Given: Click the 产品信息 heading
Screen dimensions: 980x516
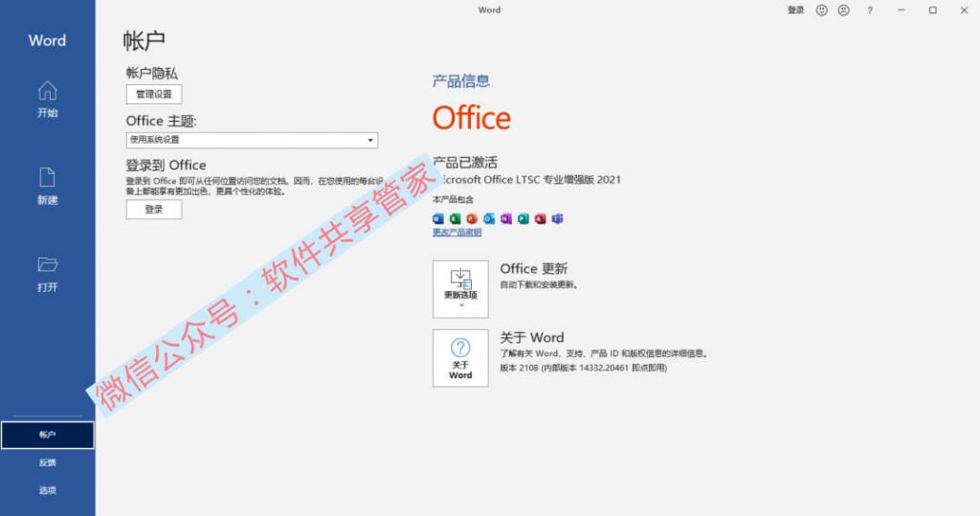Looking at the screenshot, I should (x=461, y=80).
